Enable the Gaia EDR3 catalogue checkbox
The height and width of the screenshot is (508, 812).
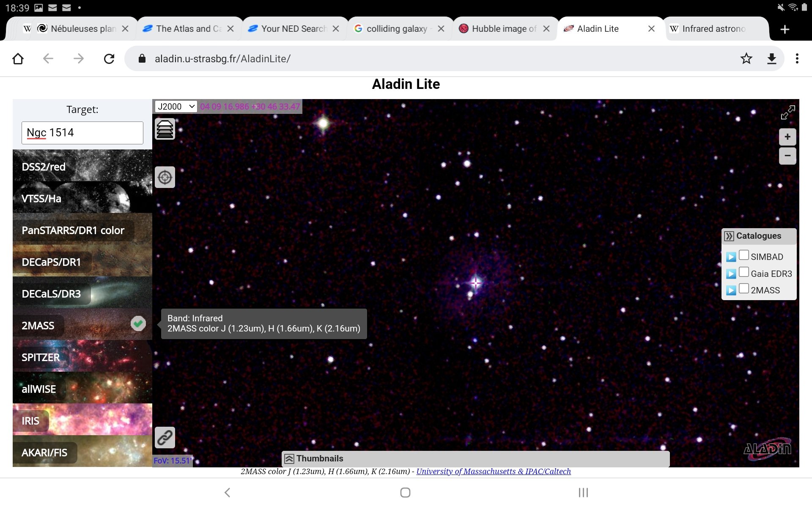(x=743, y=272)
